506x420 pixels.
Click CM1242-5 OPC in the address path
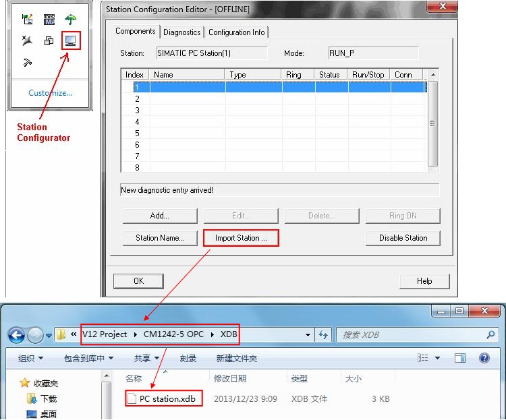pyautogui.click(x=173, y=334)
